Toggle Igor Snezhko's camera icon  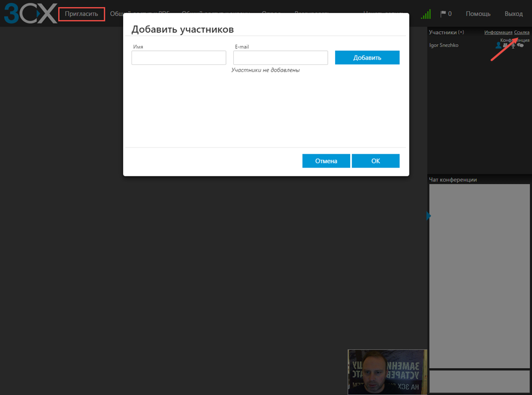point(505,45)
